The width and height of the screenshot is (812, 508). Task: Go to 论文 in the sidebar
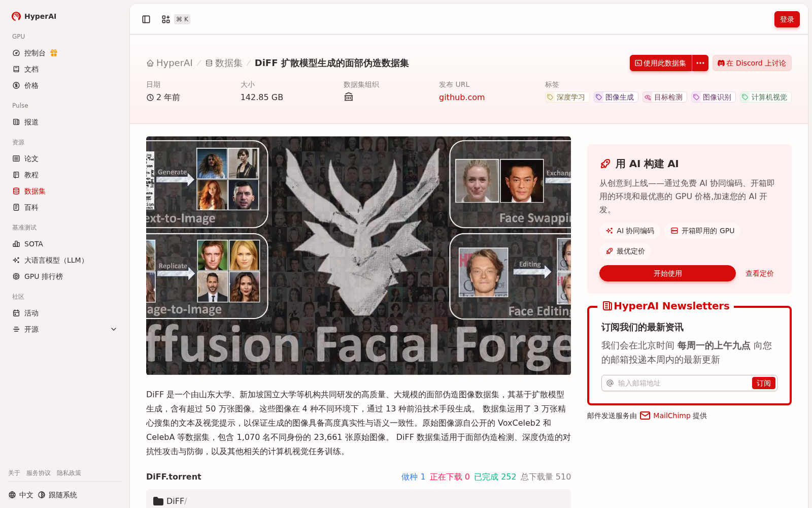coord(65,158)
